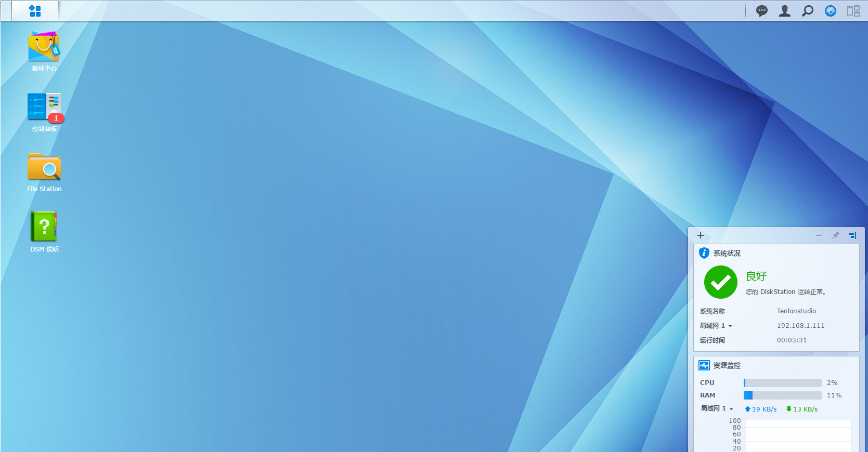The width and height of the screenshot is (868, 452).
Task: Open the notifications speech bubble
Action: click(761, 11)
